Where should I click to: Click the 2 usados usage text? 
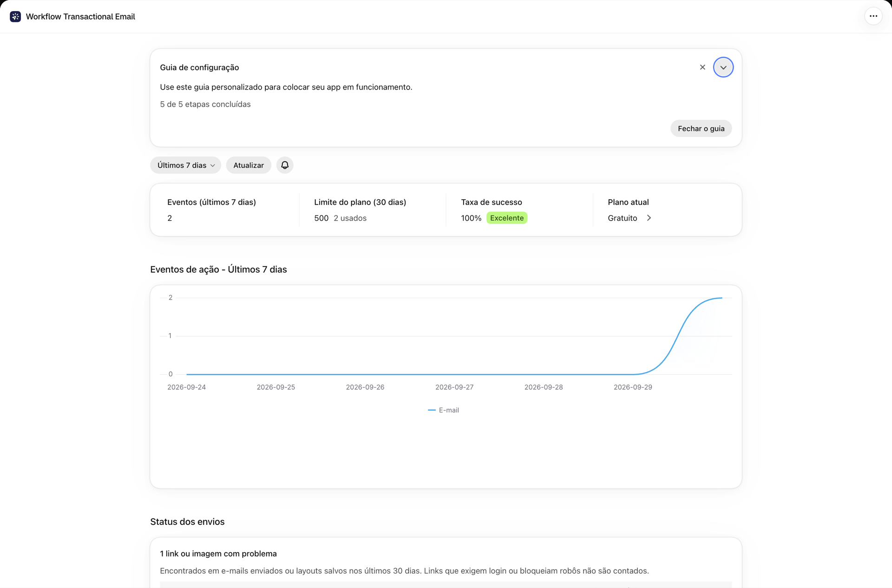click(x=350, y=218)
